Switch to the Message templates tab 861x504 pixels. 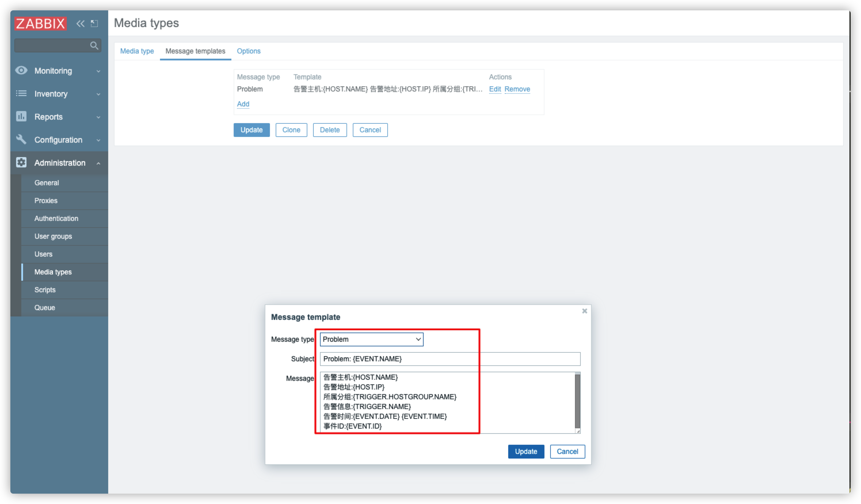(195, 51)
